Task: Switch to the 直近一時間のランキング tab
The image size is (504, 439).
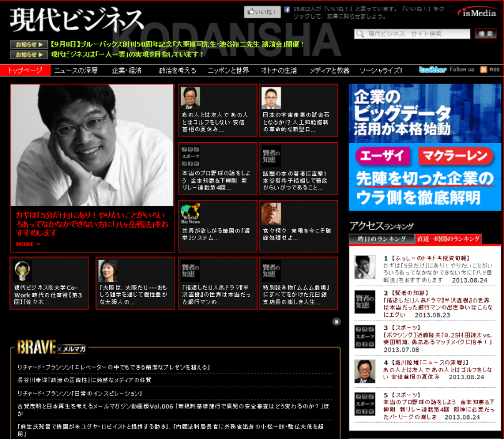Action: click(x=448, y=239)
